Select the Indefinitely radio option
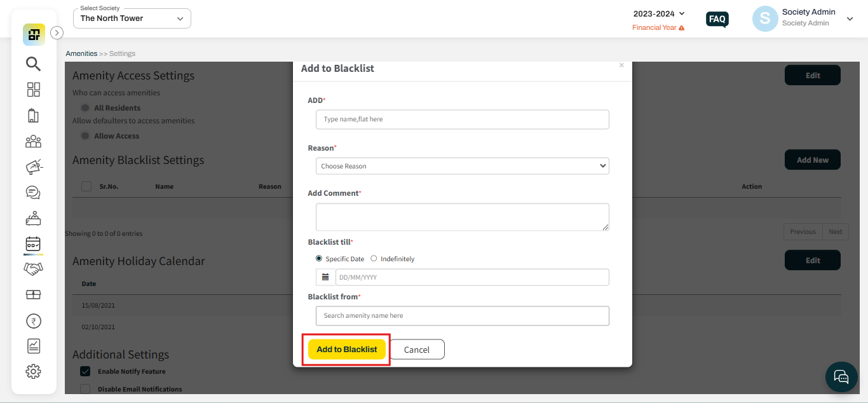Image resolution: width=868 pixels, height=403 pixels. pos(374,259)
